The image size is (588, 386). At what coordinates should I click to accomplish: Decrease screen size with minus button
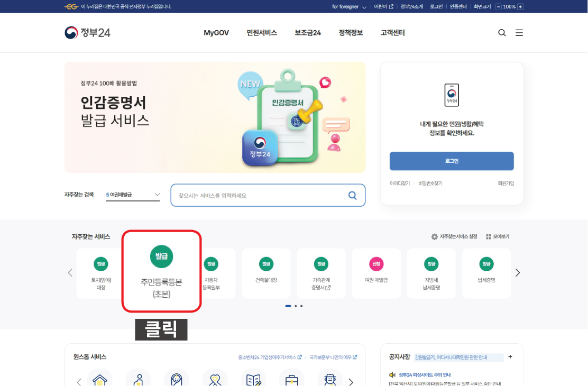click(x=499, y=7)
